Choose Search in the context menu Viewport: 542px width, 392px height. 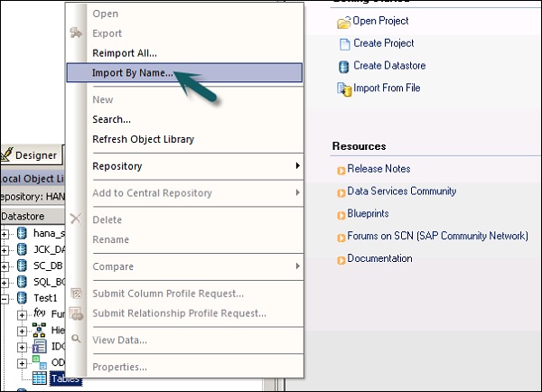[x=111, y=119]
